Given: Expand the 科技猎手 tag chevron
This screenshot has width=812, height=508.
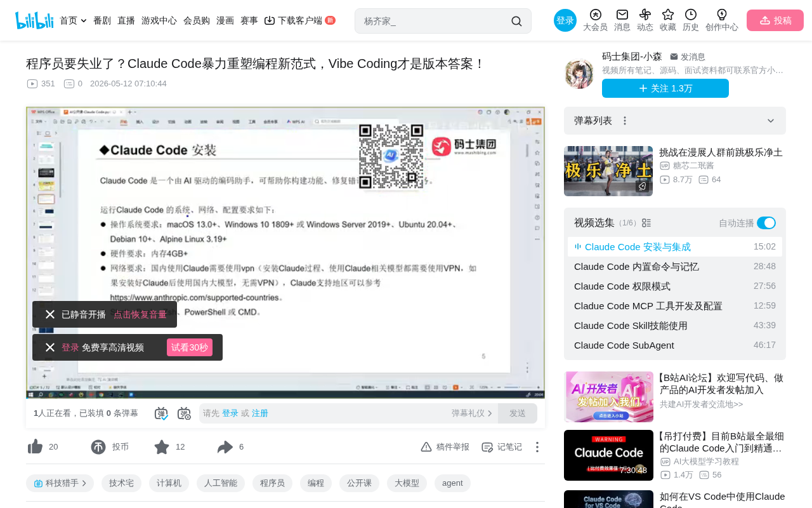Looking at the screenshot, I should [x=84, y=483].
